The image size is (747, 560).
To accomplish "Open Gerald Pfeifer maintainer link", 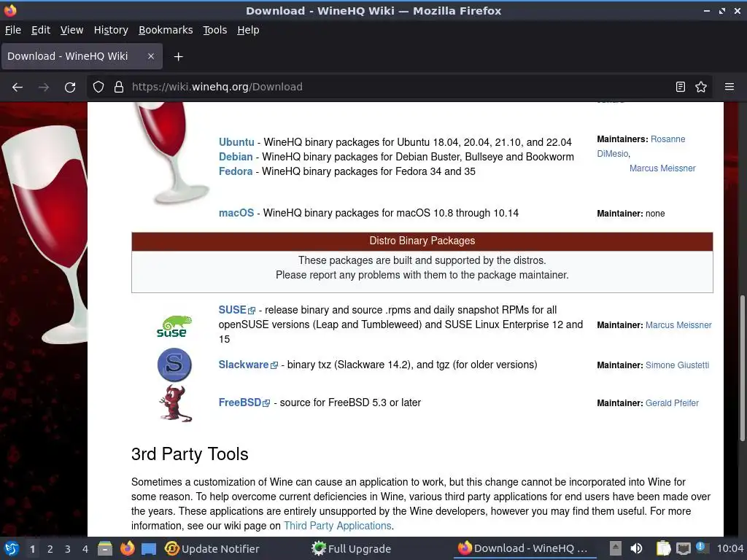I will tap(672, 403).
